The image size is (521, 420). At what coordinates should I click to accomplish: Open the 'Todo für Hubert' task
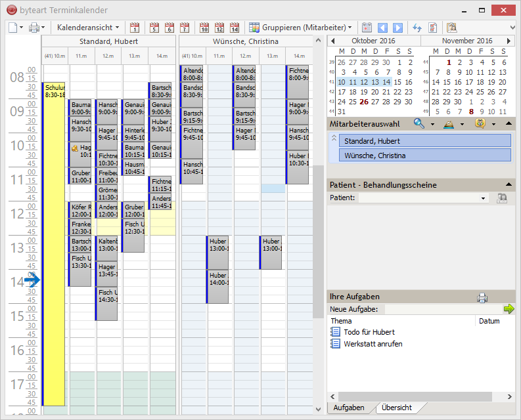coord(369,333)
